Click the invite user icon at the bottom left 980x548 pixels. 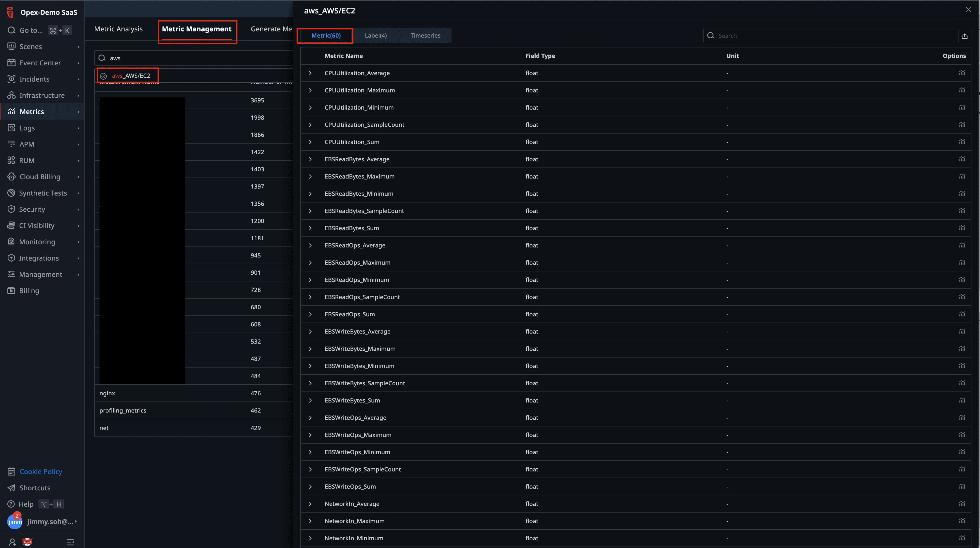(12, 542)
